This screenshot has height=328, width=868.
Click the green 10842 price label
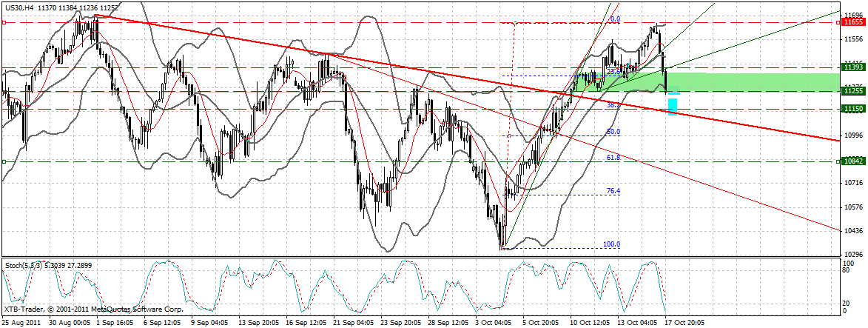point(852,161)
